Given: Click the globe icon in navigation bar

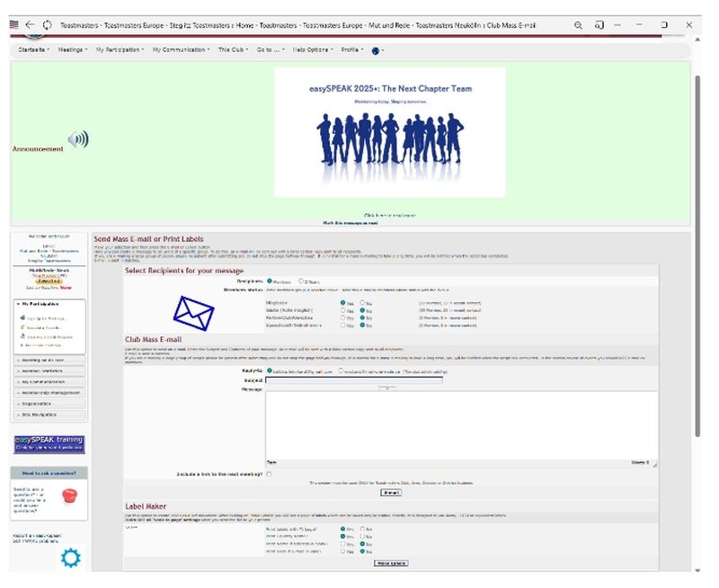Looking at the screenshot, I should [375, 50].
